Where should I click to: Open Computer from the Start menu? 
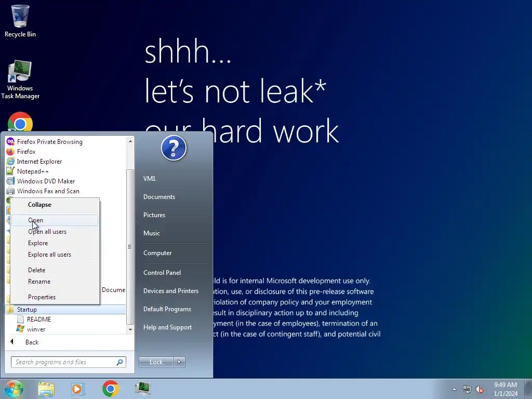tap(157, 253)
